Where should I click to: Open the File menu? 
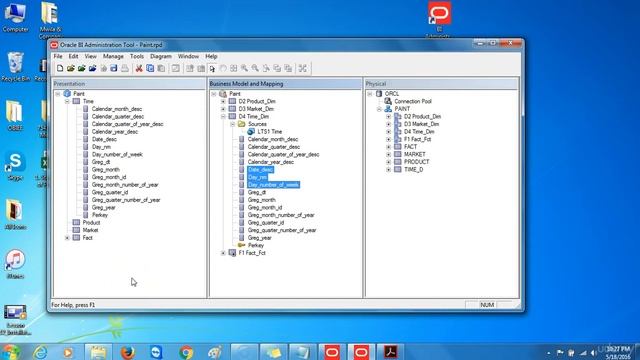[58, 56]
